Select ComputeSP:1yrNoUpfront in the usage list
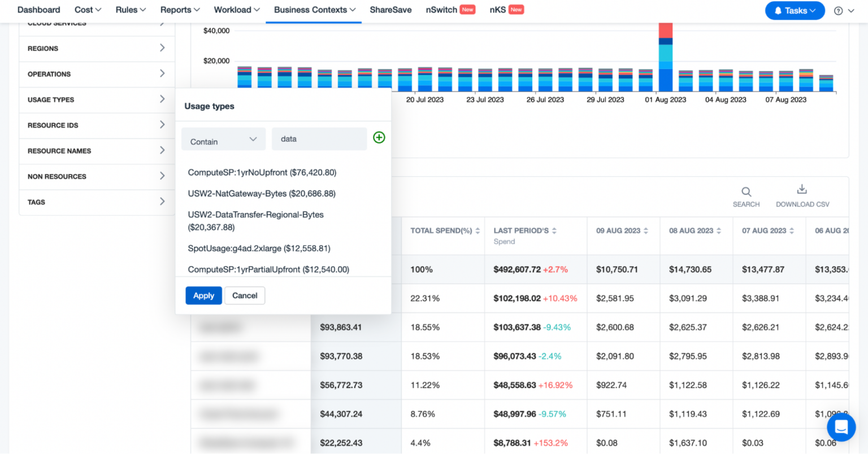The width and height of the screenshot is (868, 454). [262, 172]
